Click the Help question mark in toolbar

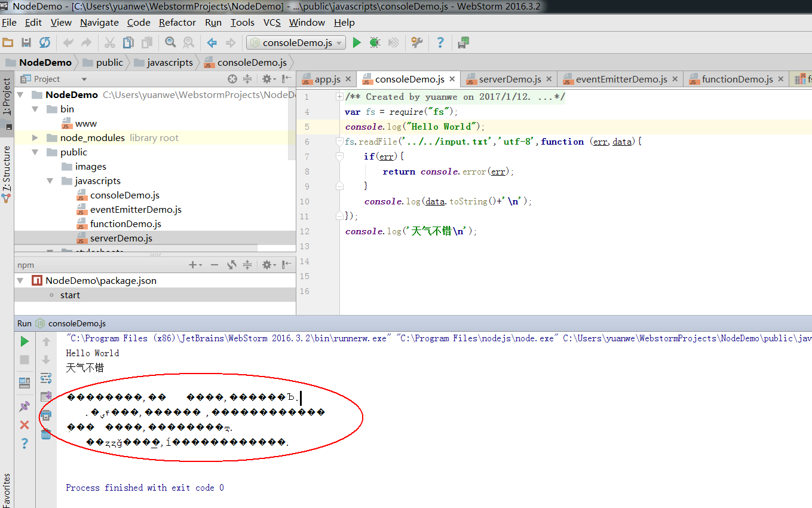(x=440, y=42)
